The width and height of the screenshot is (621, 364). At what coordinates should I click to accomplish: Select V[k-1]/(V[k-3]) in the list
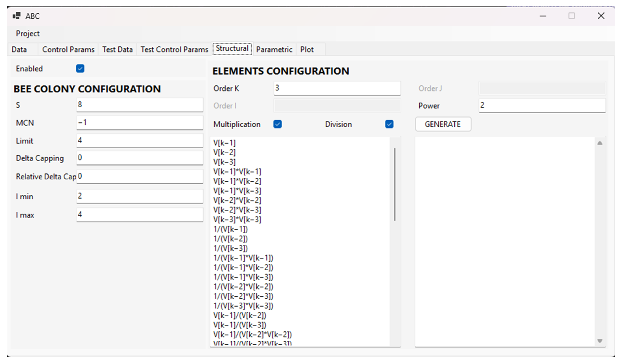[x=240, y=325]
